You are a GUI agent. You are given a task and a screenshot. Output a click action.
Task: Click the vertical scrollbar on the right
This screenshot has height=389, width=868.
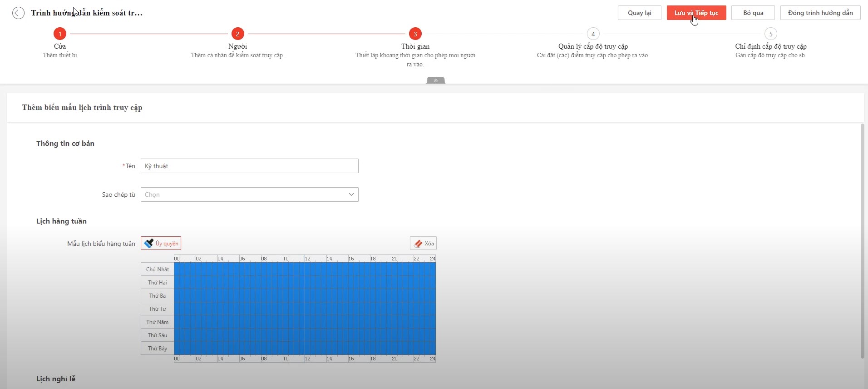click(x=862, y=241)
